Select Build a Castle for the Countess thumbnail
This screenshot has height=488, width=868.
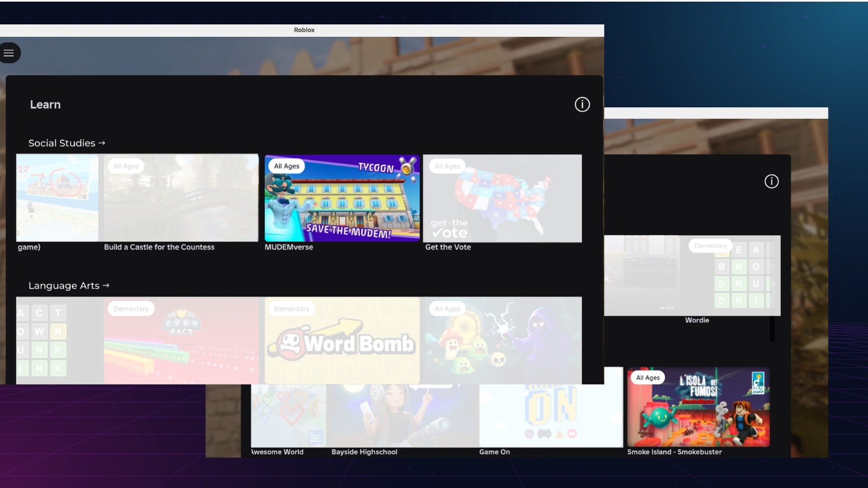(x=181, y=198)
